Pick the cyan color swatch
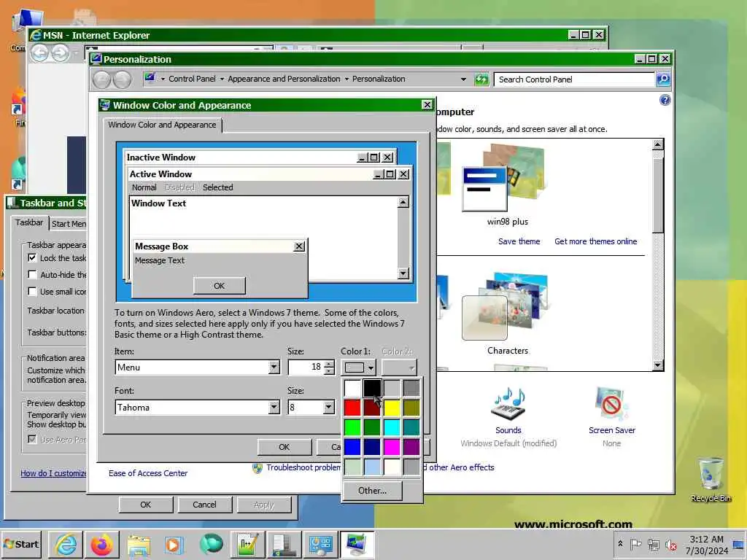Image resolution: width=747 pixels, height=560 pixels. [392, 427]
